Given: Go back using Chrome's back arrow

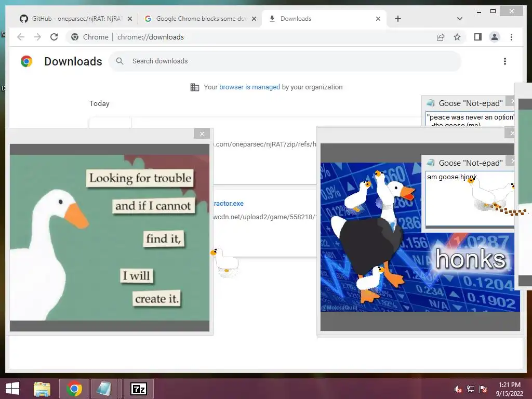Looking at the screenshot, I should click(x=21, y=37).
